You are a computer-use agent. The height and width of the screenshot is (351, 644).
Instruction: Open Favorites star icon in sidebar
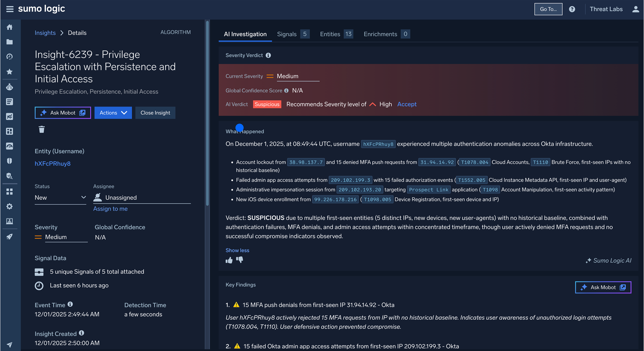10,72
